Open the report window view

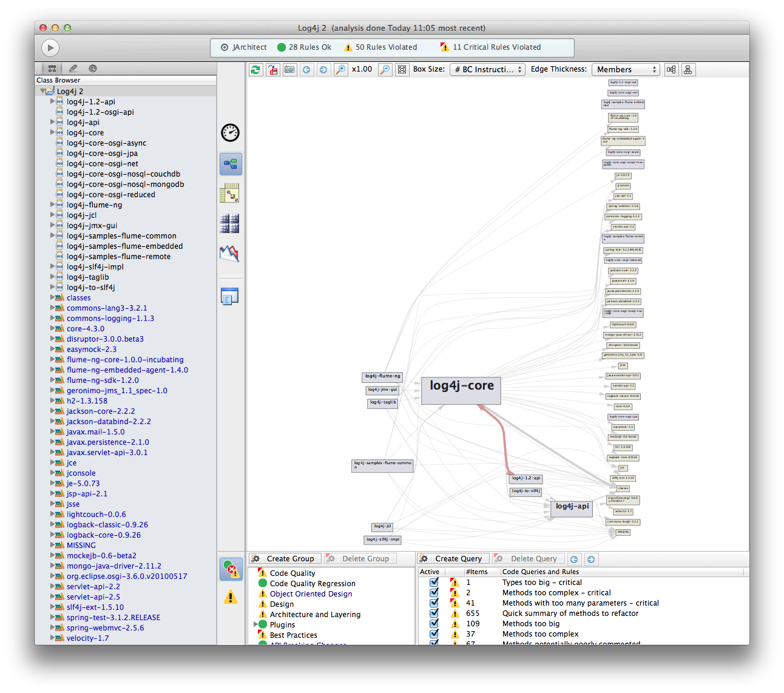tap(230, 296)
